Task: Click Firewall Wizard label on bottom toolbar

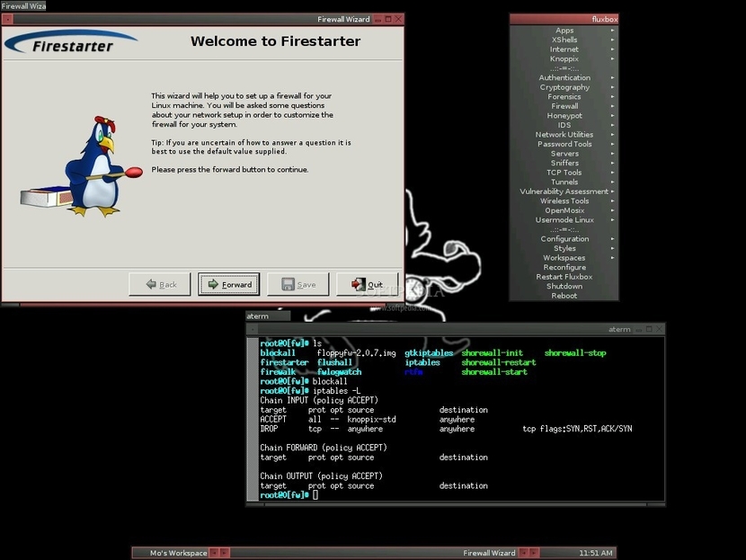Action: (489, 553)
